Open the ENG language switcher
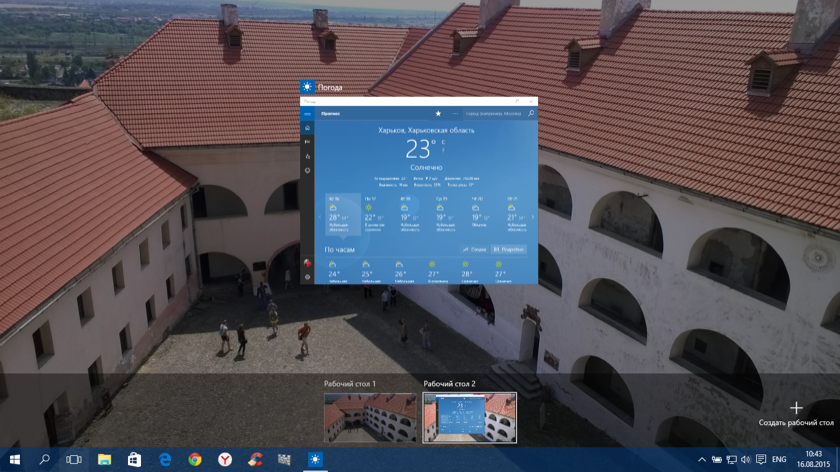840x472 pixels. [x=779, y=460]
